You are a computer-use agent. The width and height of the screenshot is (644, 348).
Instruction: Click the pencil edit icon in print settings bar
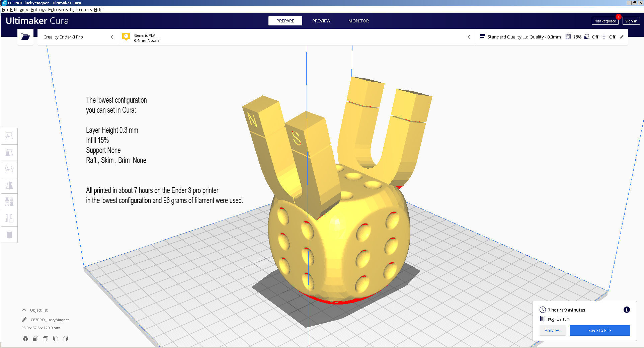[x=622, y=37]
